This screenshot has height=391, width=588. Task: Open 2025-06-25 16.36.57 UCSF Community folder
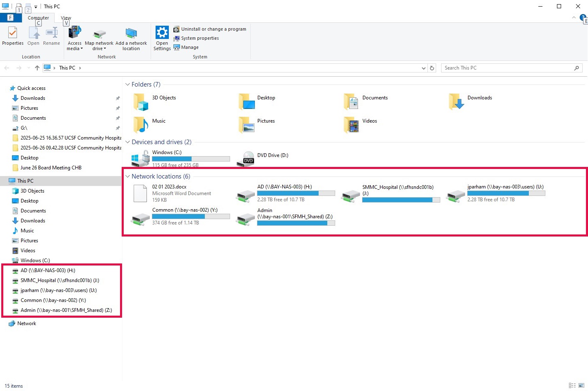point(67,138)
